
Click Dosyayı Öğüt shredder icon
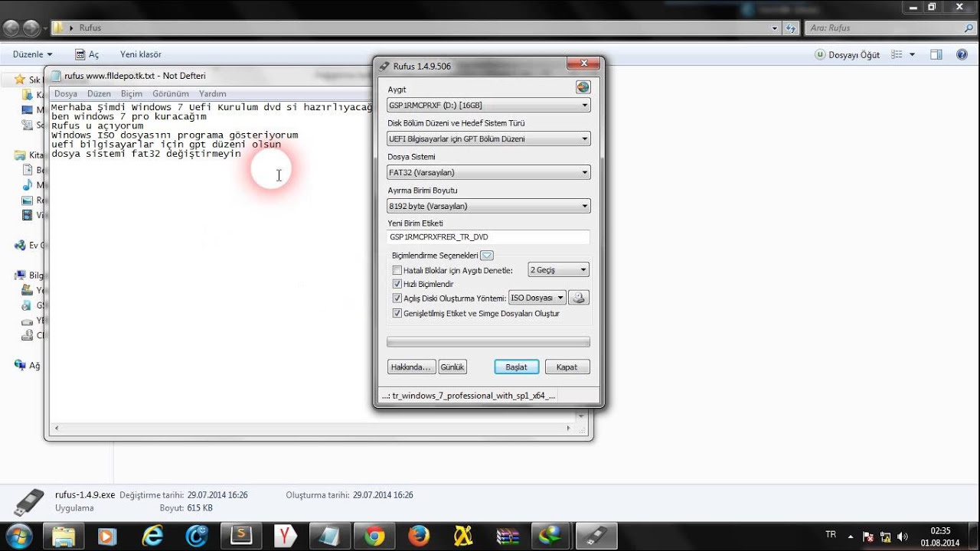820,54
